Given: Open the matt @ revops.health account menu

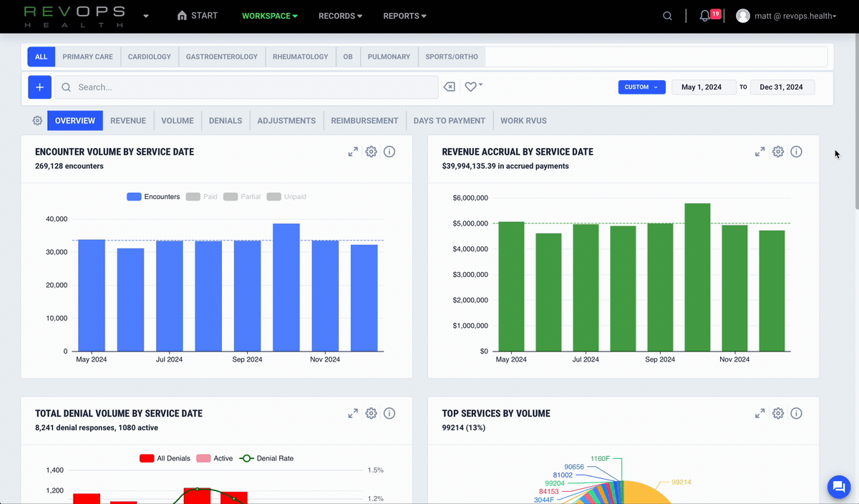Looking at the screenshot, I should click(x=786, y=16).
